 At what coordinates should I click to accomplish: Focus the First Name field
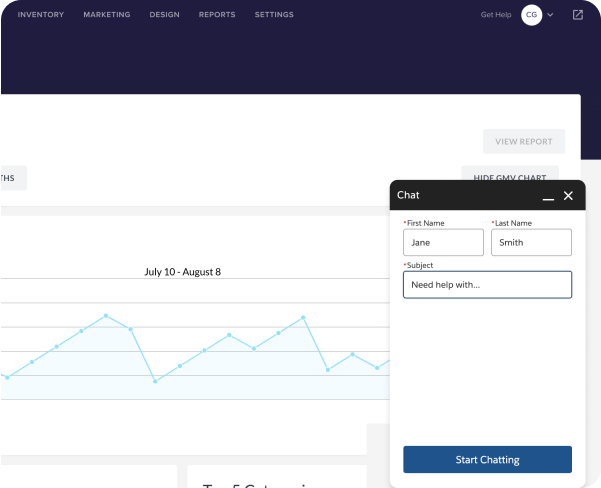pos(443,242)
